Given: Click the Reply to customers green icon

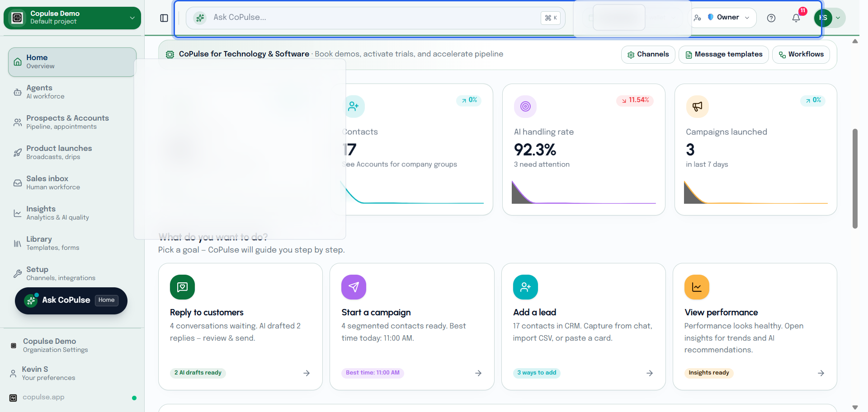Looking at the screenshot, I should [x=182, y=287].
